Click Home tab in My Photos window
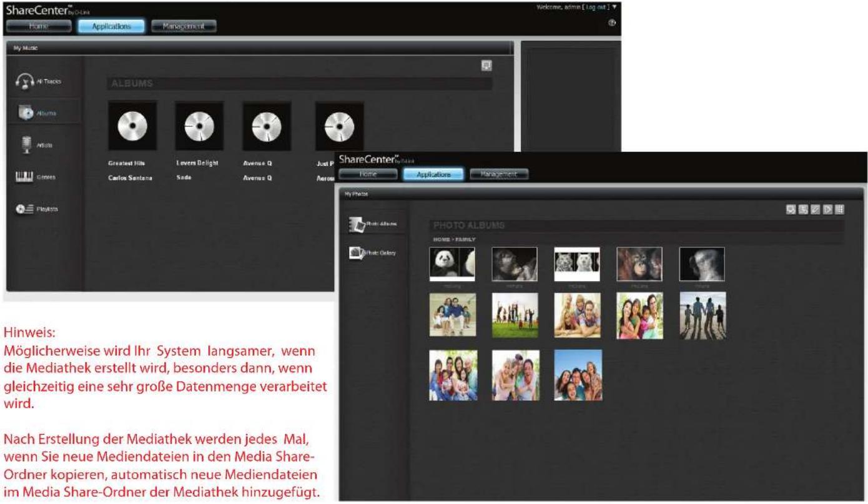868x504 pixels. [x=368, y=175]
